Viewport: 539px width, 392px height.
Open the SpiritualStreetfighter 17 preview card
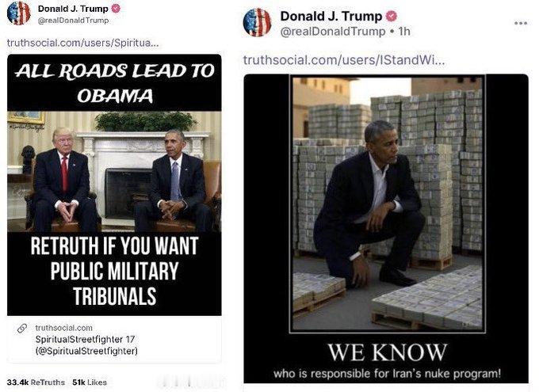pos(114,339)
